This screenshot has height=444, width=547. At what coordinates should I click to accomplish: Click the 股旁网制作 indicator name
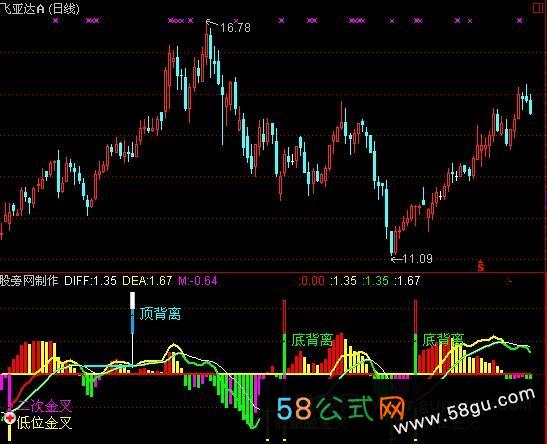click(x=29, y=281)
